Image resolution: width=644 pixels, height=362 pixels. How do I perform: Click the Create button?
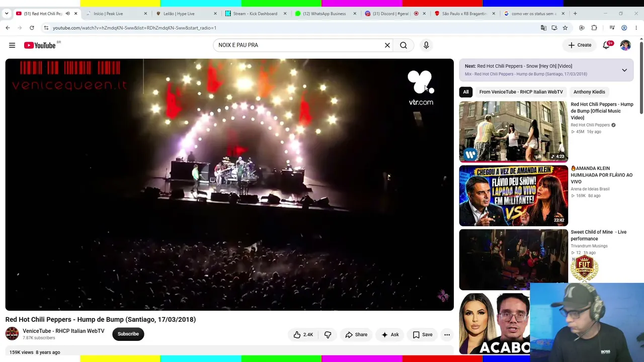580,45
